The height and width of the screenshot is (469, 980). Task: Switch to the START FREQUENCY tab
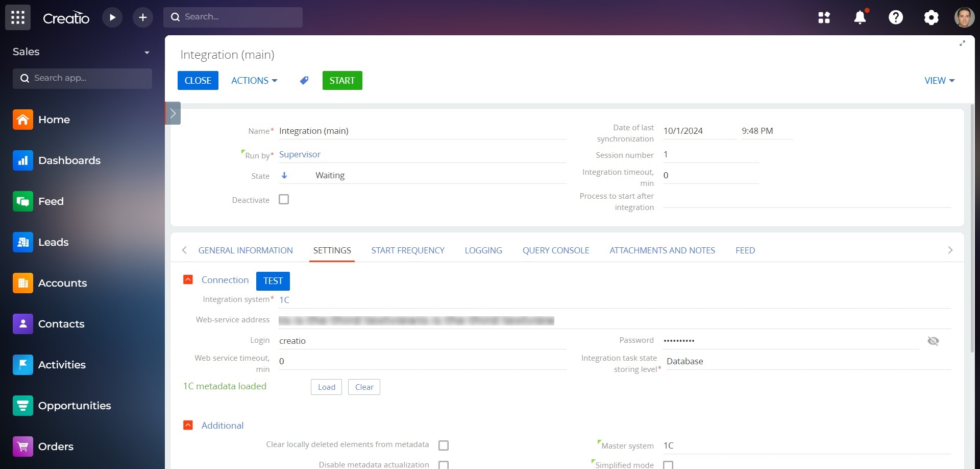pyautogui.click(x=408, y=250)
